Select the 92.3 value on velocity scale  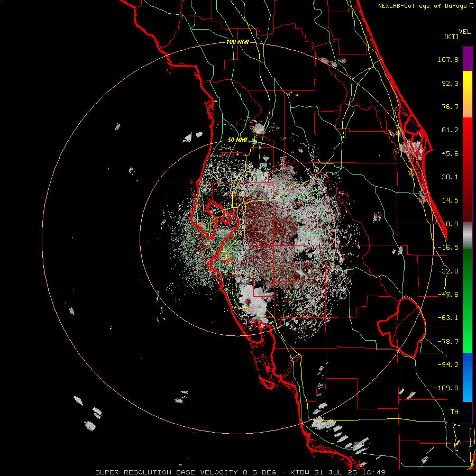click(450, 83)
